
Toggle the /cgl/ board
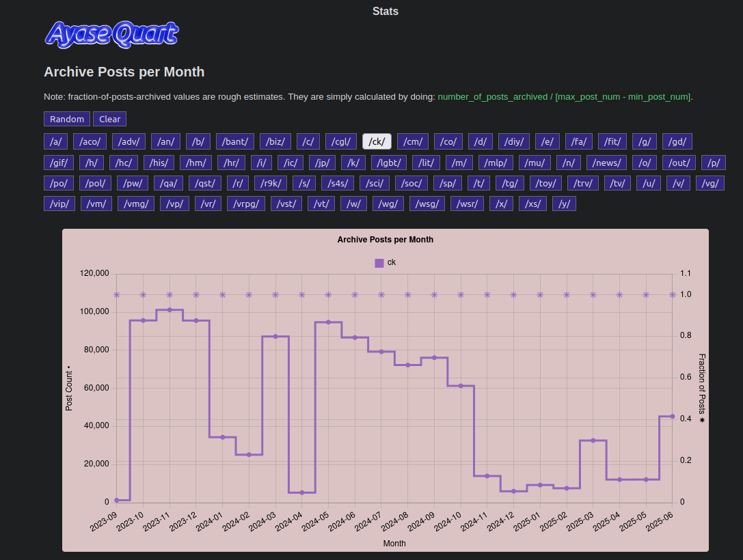[341, 141]
